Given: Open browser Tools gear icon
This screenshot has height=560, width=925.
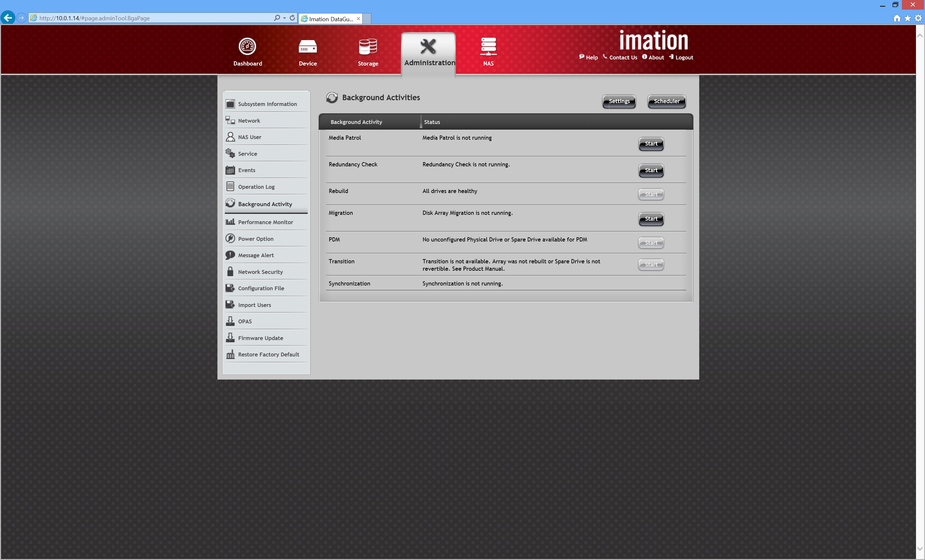Looking at the screenshot, I should tap(918, 18).
